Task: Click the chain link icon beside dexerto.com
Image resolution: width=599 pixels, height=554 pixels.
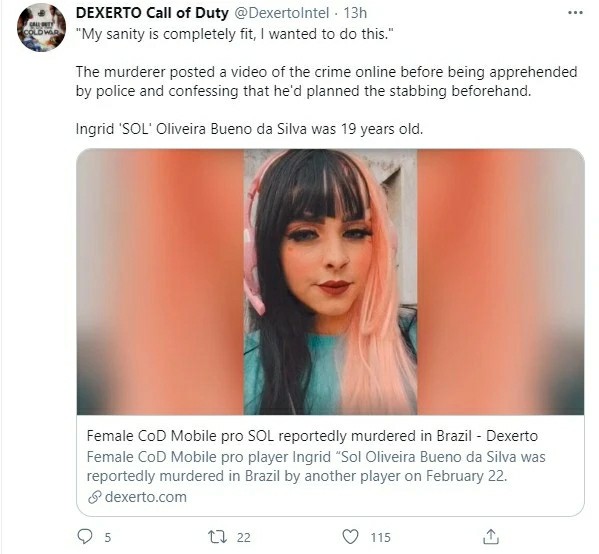Action: [94, 497]
